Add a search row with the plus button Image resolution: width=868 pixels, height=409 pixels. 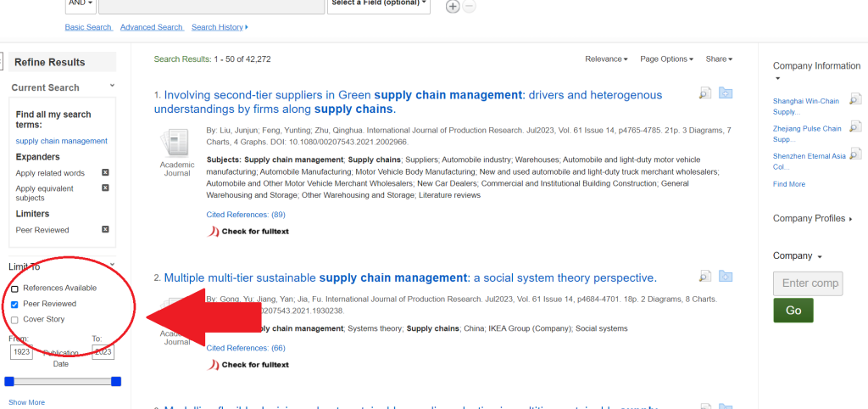coord(453,7)
